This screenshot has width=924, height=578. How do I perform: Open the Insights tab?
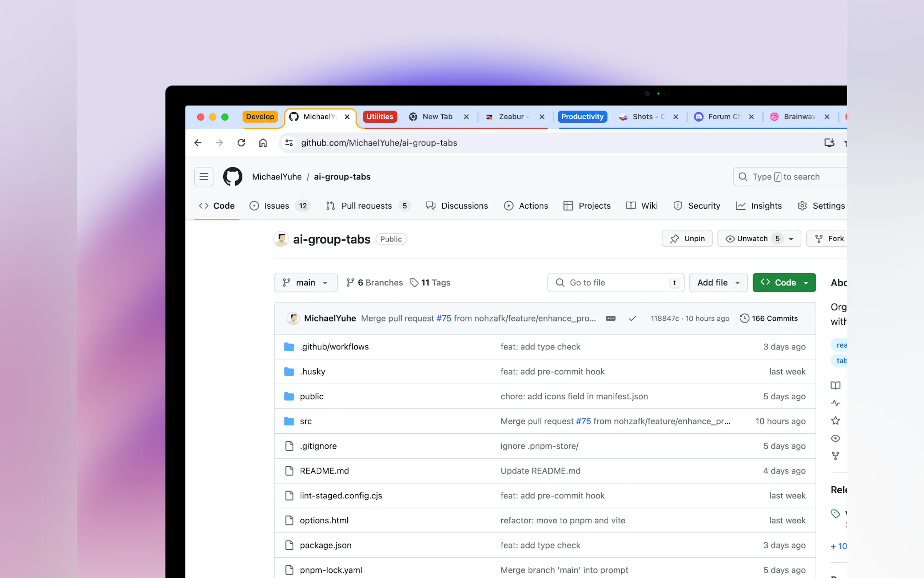coord(759,206)
